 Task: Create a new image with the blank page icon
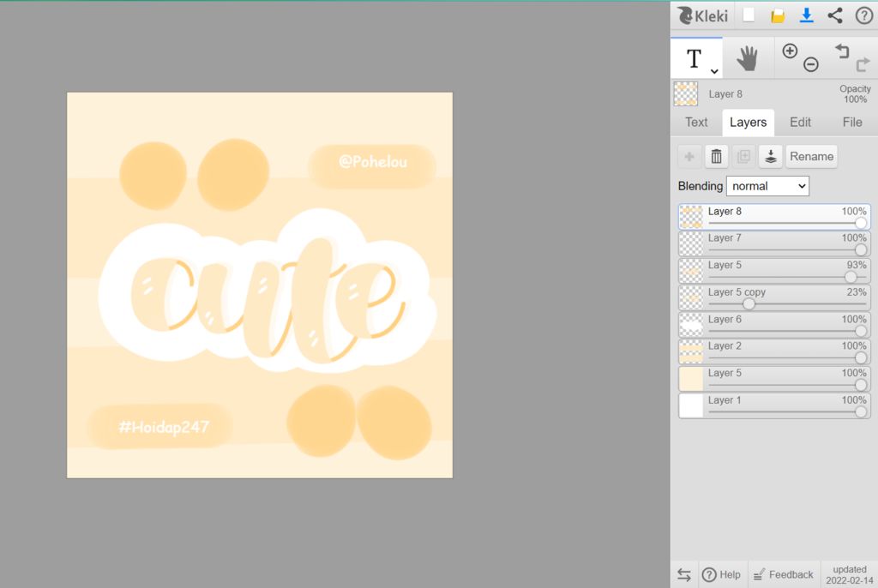(749, 15)
